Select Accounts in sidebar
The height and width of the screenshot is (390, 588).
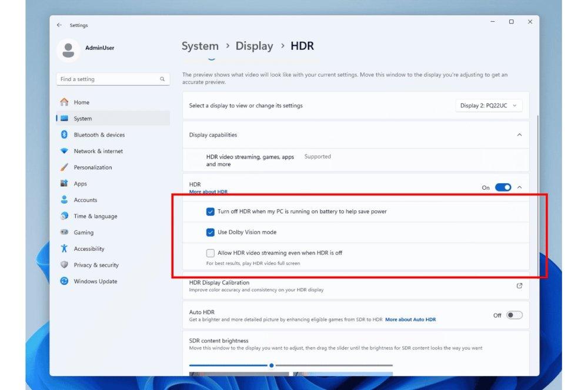pos(113,200)
